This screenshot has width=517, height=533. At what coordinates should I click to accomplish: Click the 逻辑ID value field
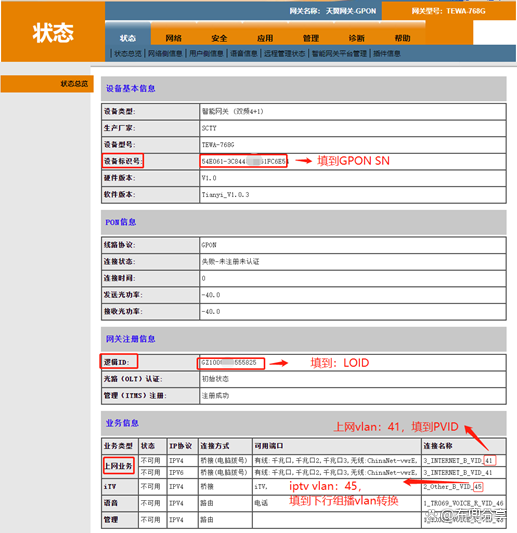click(x=352, y=363)
